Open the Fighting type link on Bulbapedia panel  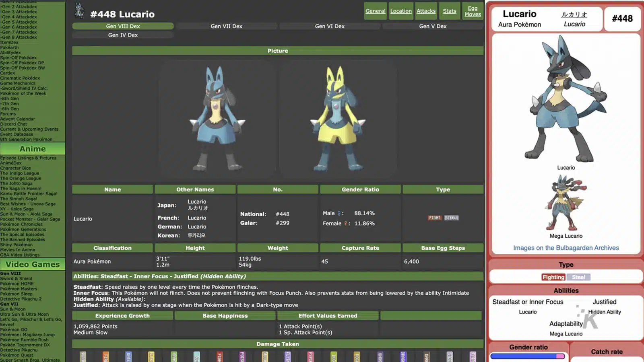point(553,277)
